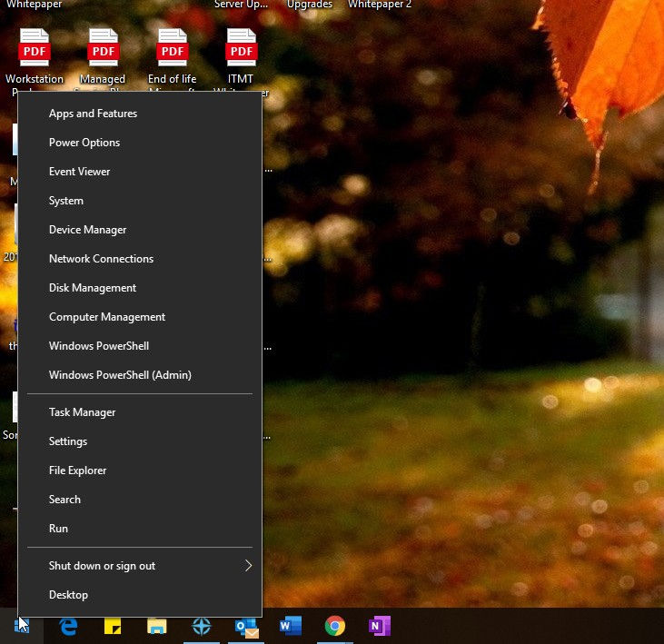Open the Run dialog entry

140,529
